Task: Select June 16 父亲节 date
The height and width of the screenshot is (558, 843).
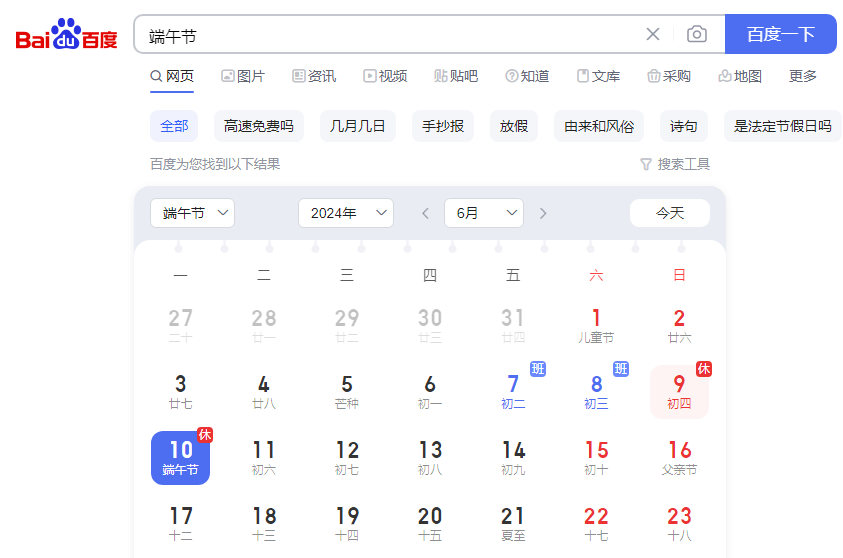Action: coord(679,458)
